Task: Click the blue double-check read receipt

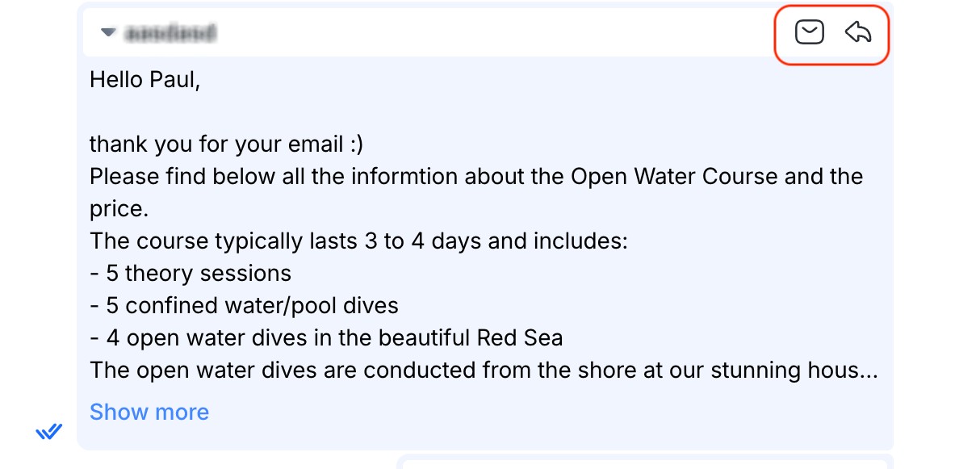Action: pyautogui.click(x=49, y=432)
